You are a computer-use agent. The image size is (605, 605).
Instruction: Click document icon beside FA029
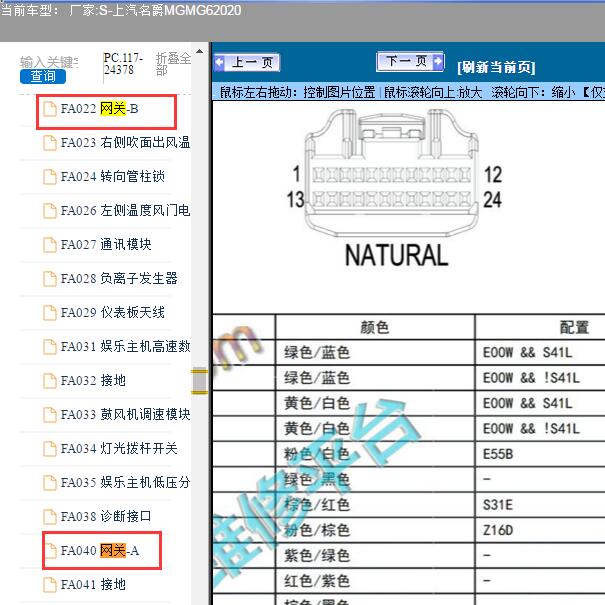[49, 313]
